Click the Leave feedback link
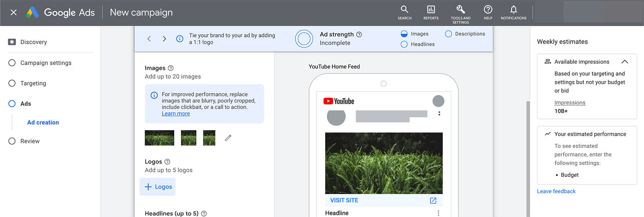Screen dimensions: 644x217 (x=556, y=191)
